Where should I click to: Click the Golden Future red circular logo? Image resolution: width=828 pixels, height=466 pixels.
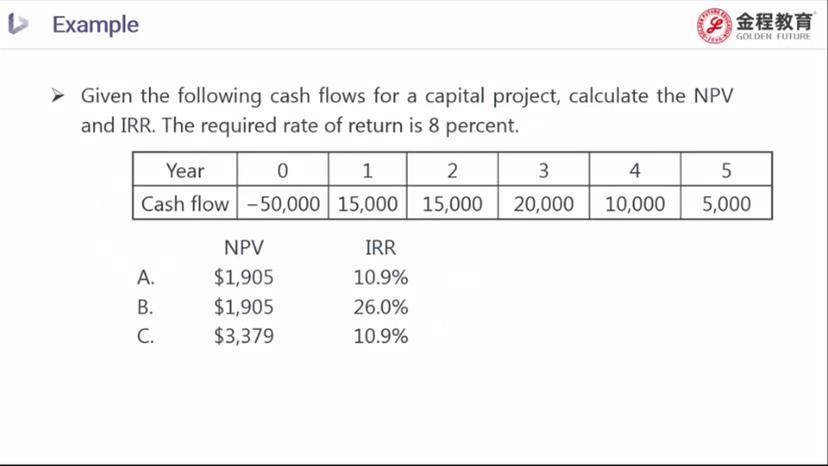(714, 25)
